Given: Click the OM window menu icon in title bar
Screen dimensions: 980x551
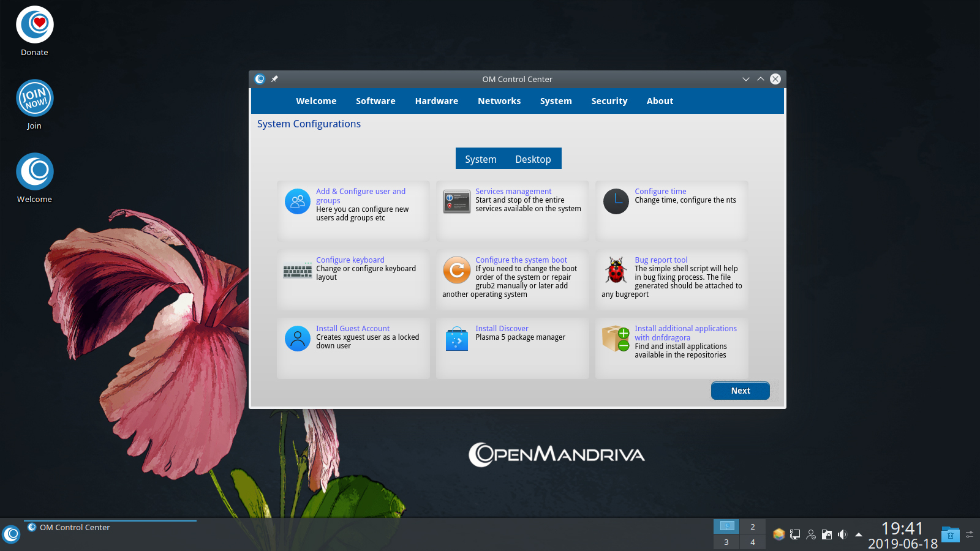Looking at the screenshot, I should point(260,79).
